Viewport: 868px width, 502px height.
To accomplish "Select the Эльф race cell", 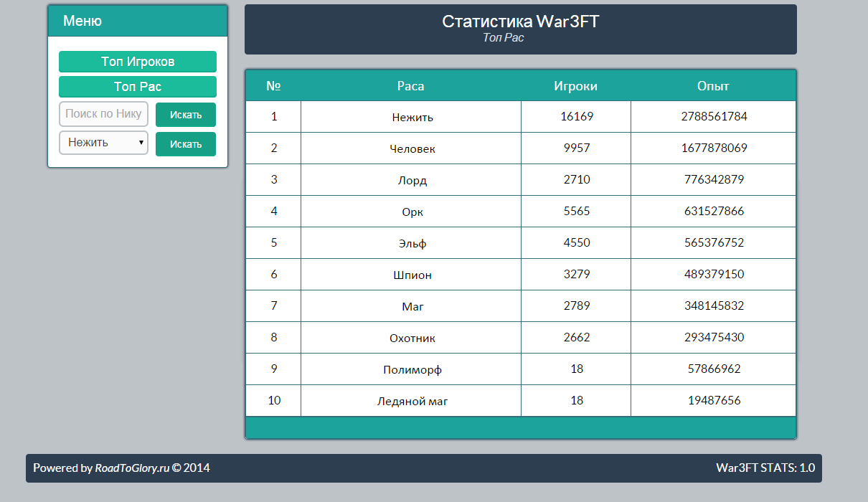I will (x=411, y=243).
